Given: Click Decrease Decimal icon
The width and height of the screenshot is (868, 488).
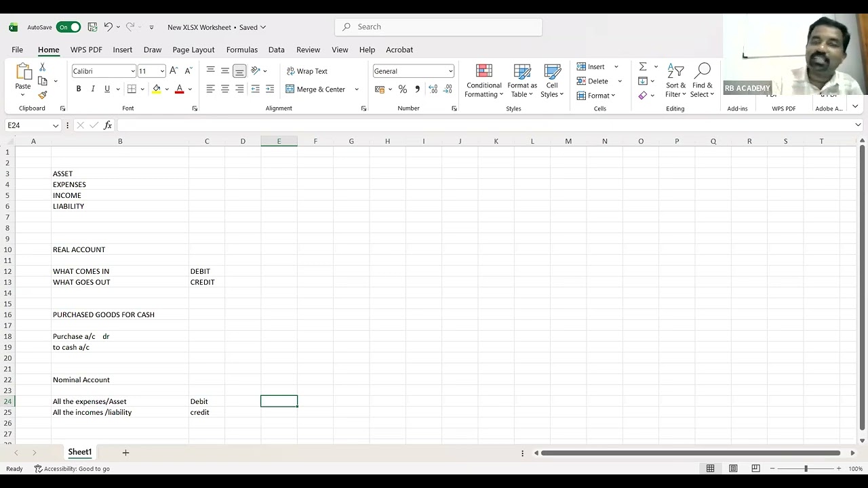Looking at the screenshot, I should tap(448, 89).
